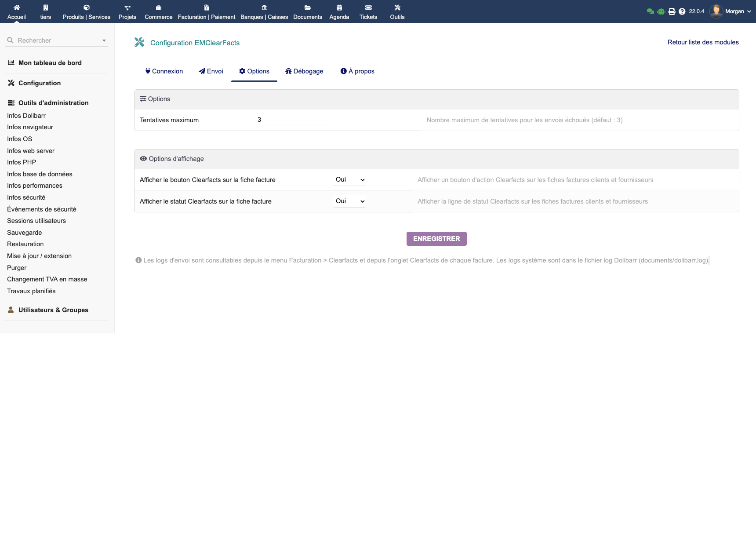The width and height of the screenshot is (756, 536).
Task: Open the Banques | Caisses module
Action: click(264, 11)
